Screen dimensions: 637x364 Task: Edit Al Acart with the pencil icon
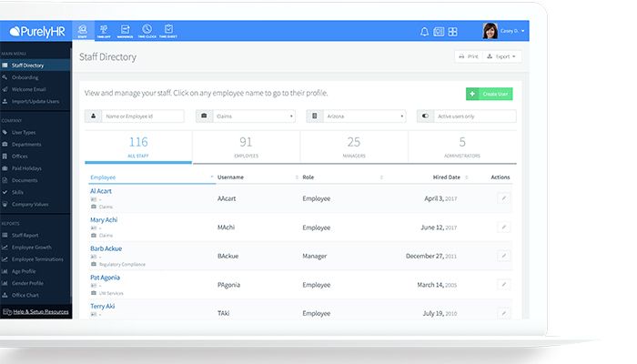(x=504, y=198)
